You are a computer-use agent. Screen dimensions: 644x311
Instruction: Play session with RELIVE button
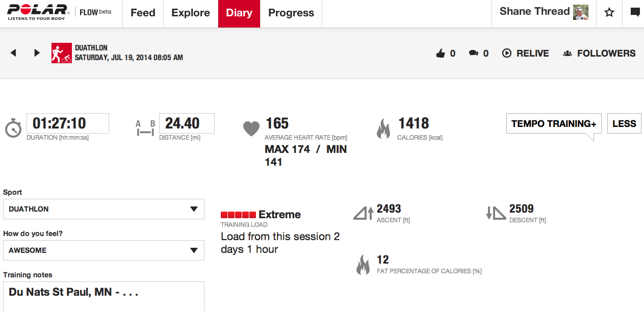[x=526, y=53]
